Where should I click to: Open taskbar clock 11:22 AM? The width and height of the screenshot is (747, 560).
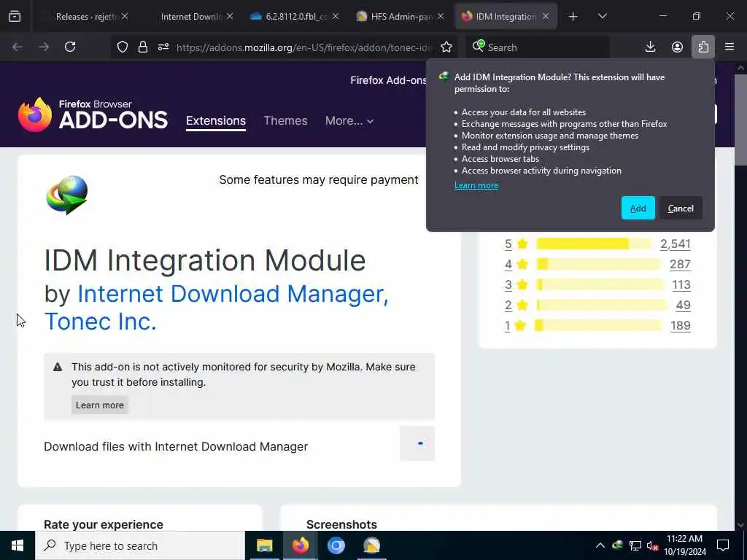click(684, 545)
